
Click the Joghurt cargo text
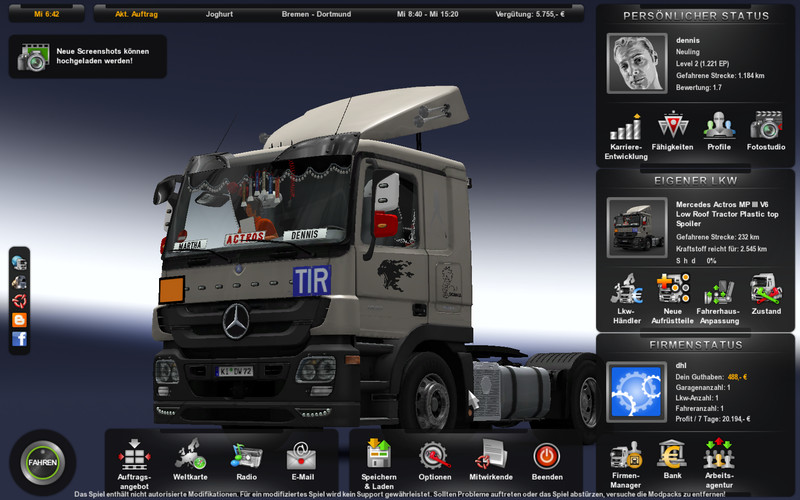tap(219, 14)
